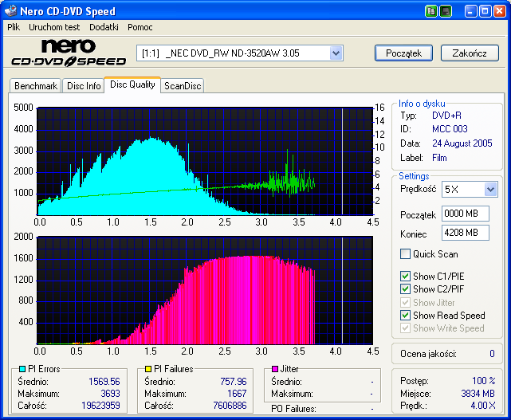This screenshot has width=511, height=420.
Task: Click the disc label value Film
Action: pos(439,158)
